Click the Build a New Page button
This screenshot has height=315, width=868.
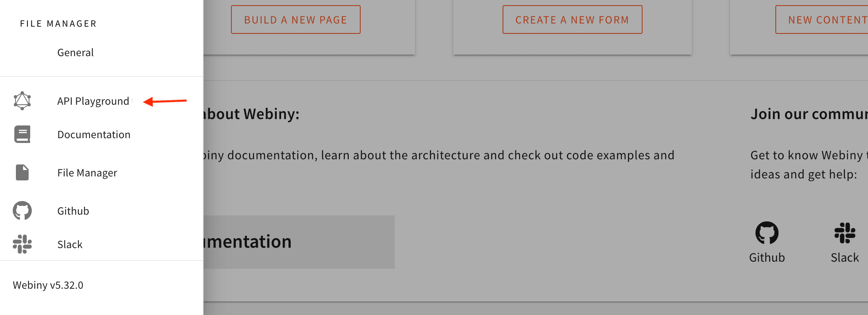(295, 20)
